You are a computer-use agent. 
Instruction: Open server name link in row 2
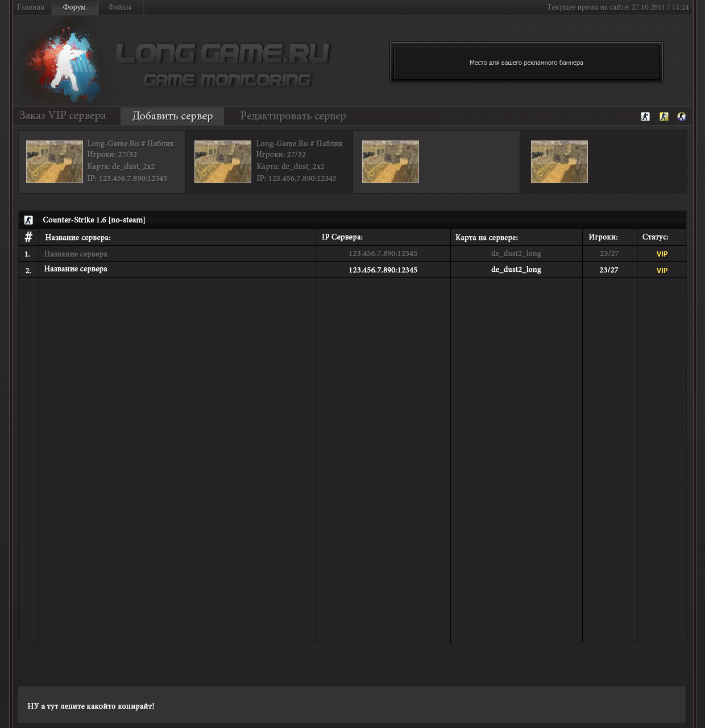[x=76, y=269]
